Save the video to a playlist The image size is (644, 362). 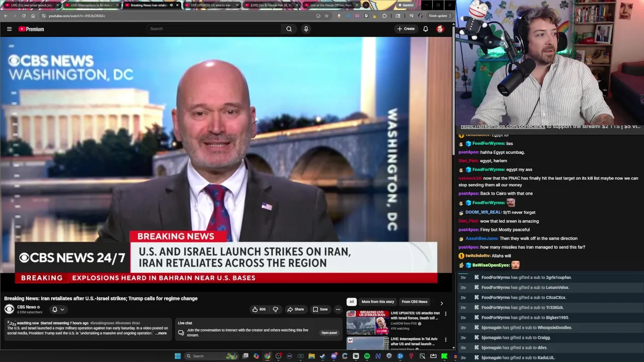point(320,309)
